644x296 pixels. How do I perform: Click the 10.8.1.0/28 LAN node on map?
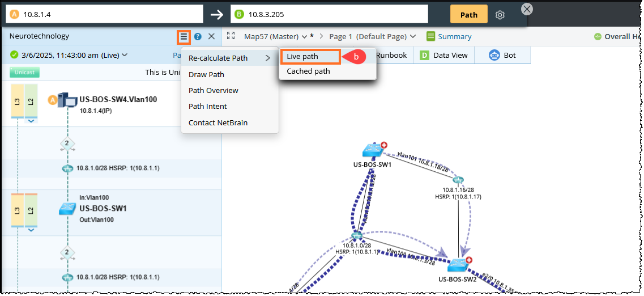click(x=356, y=235)
